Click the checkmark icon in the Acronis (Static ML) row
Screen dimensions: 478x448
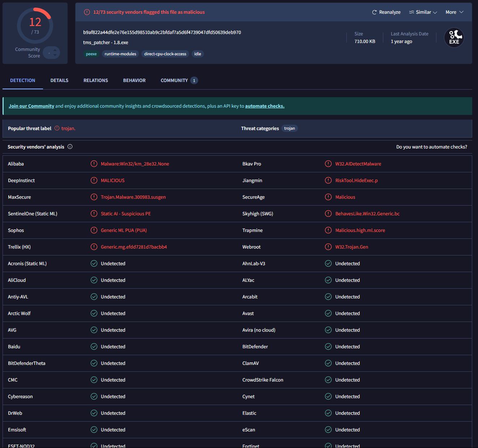pos(94,263)
